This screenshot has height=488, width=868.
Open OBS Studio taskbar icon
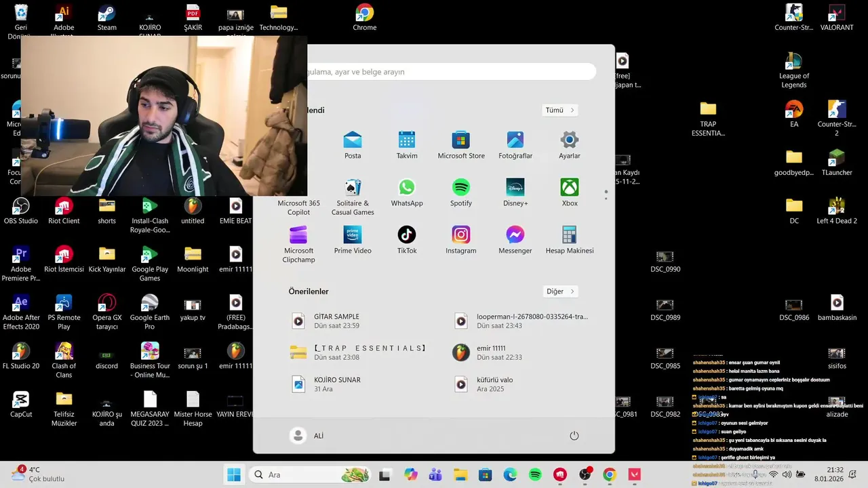coord(585,474)
